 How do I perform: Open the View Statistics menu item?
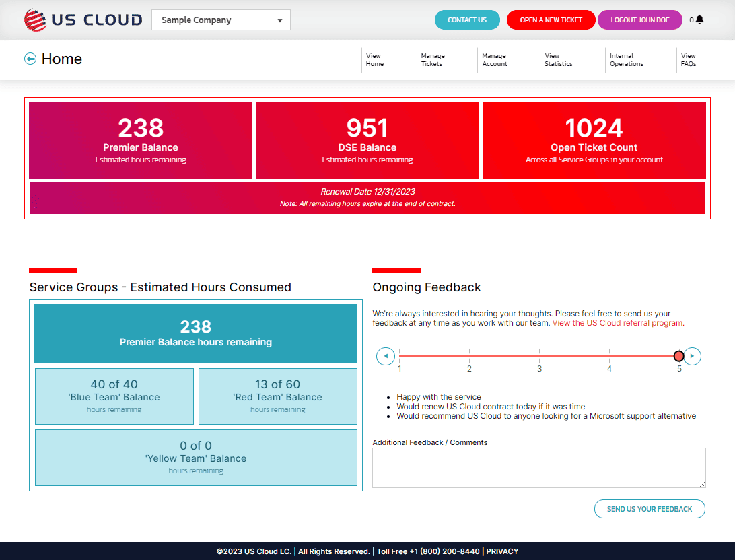(x=558, y=59)
